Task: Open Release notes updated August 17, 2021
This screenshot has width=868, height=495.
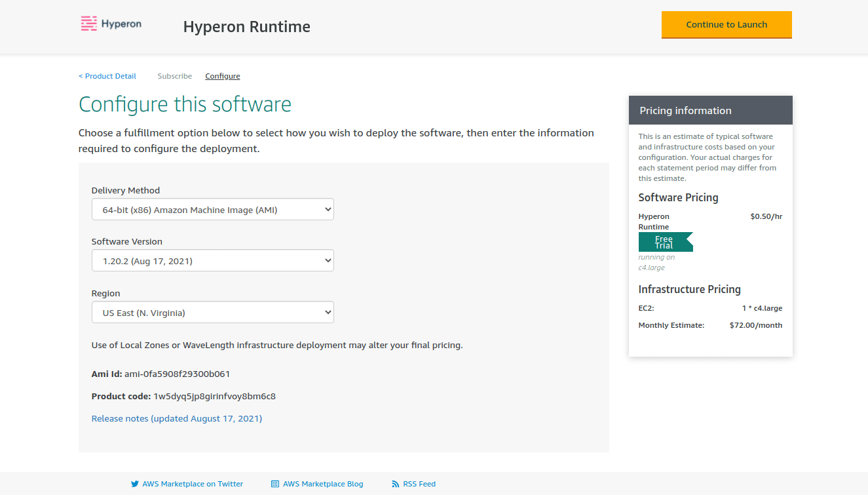Action: click(x=176, y=418)
